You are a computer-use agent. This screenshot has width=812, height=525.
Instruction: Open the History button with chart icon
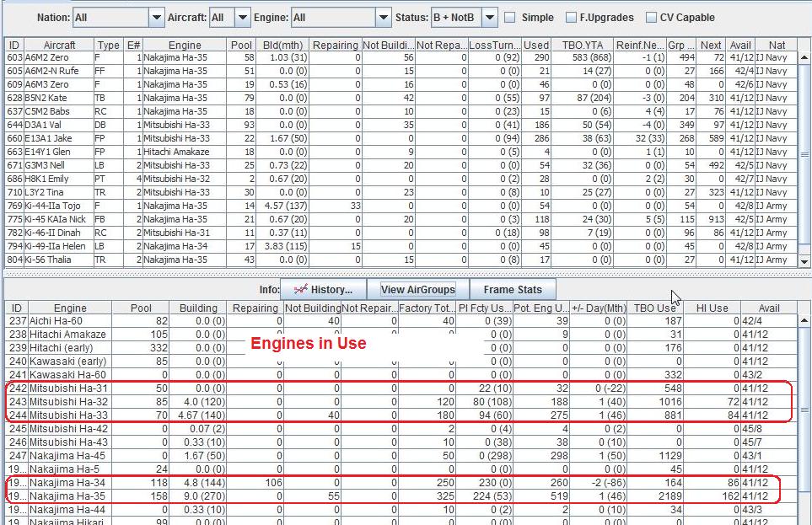(x=323, y=289)
